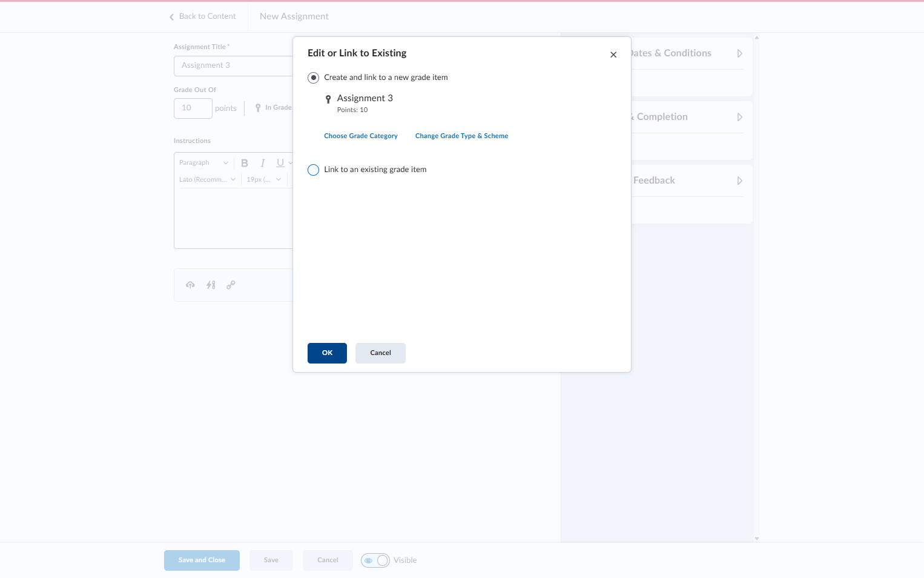Open the Choose Grade Category link

click(361, 136)
